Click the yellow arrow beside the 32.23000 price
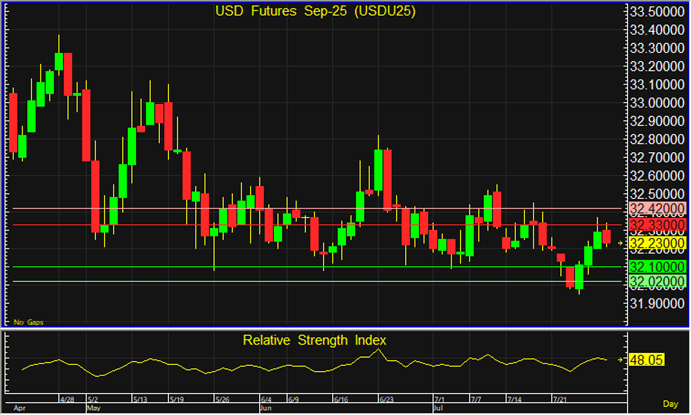Screen dimensions: 691x415 621,243
